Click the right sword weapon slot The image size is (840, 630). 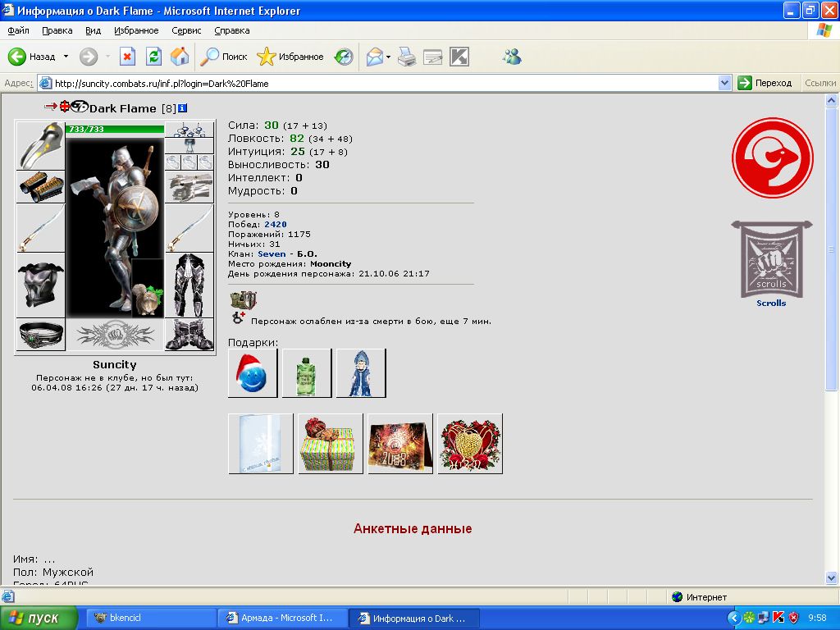[189, 228]
